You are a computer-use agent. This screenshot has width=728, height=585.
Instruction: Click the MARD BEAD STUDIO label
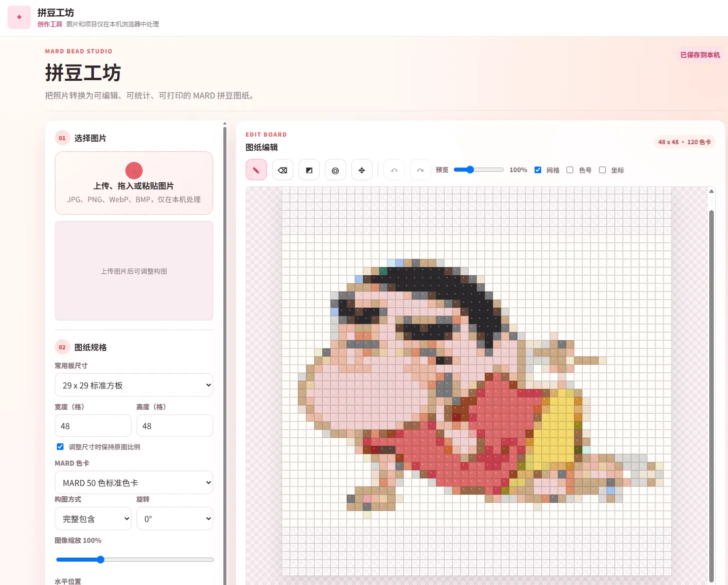79,51
